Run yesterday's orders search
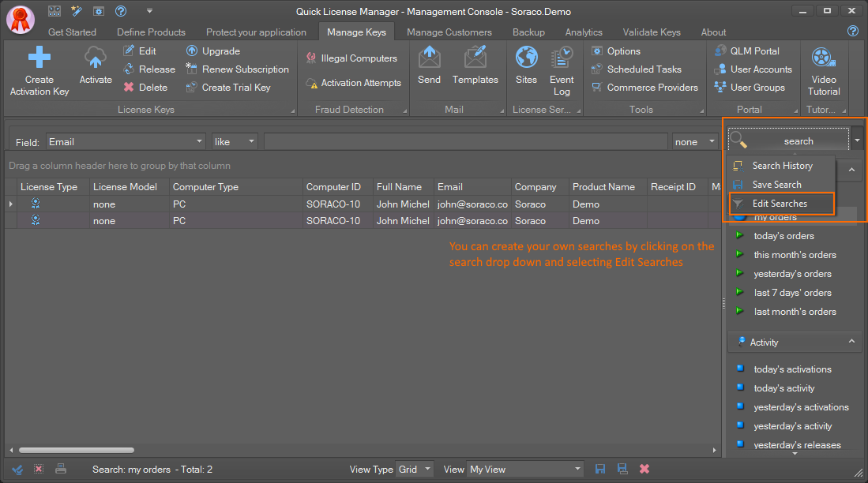Image resolution: width=868 pixels, height=483 pixels. (792, 273)
